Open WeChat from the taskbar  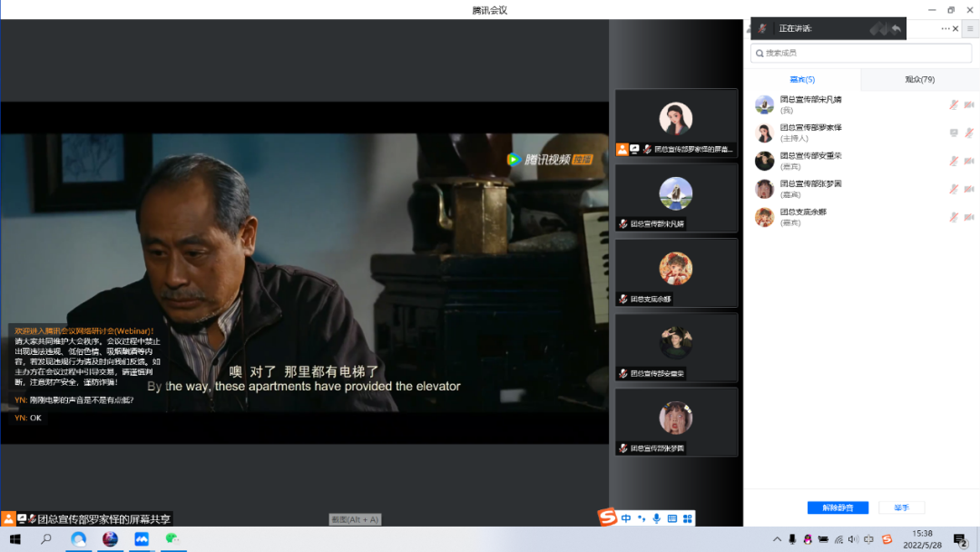[x=172, y=539]
